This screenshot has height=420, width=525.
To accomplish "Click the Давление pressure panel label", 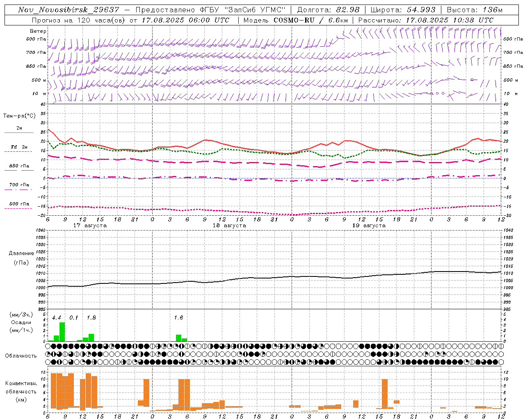I will point(21,253).
